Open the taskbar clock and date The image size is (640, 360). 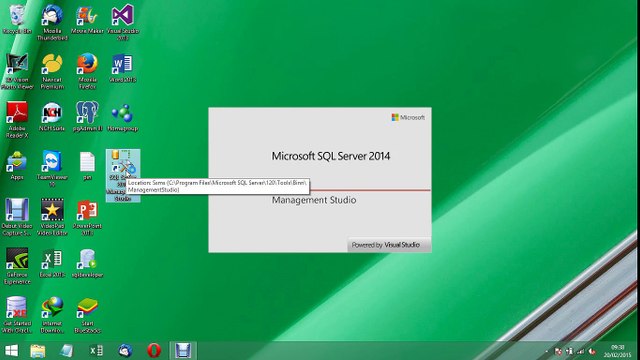click(x=618, y=351)
